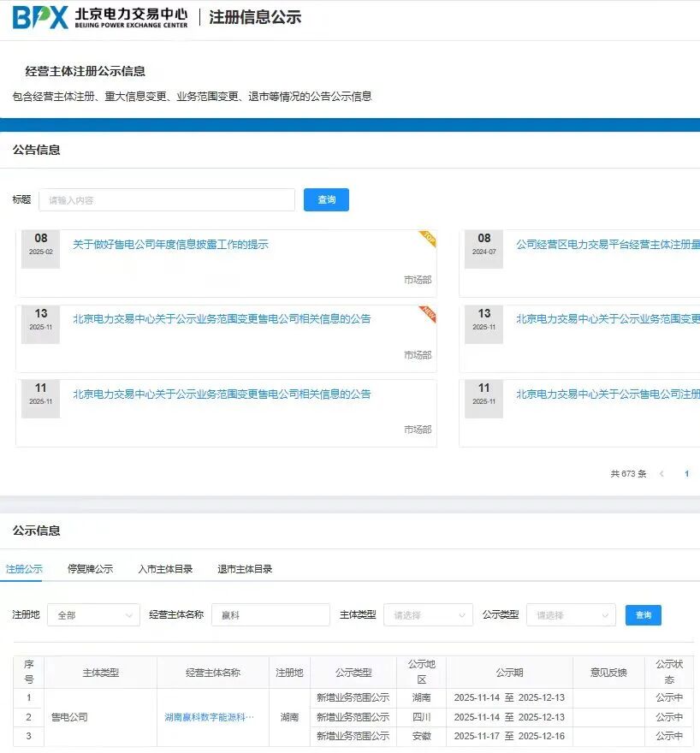
Task: Click the previous page arrow in pagination
Action: [x=661, y=474]
